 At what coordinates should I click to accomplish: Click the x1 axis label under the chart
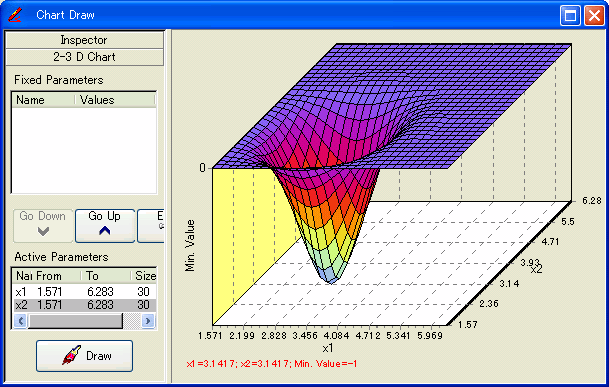[328, 349]
